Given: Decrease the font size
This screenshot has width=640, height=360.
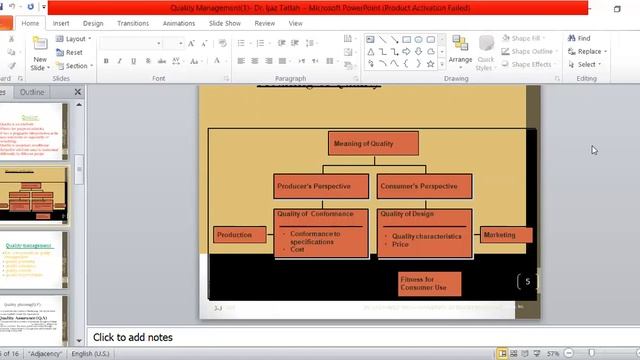Looking at the screenshot, I should pyautogui.click(x=204, y=43).
